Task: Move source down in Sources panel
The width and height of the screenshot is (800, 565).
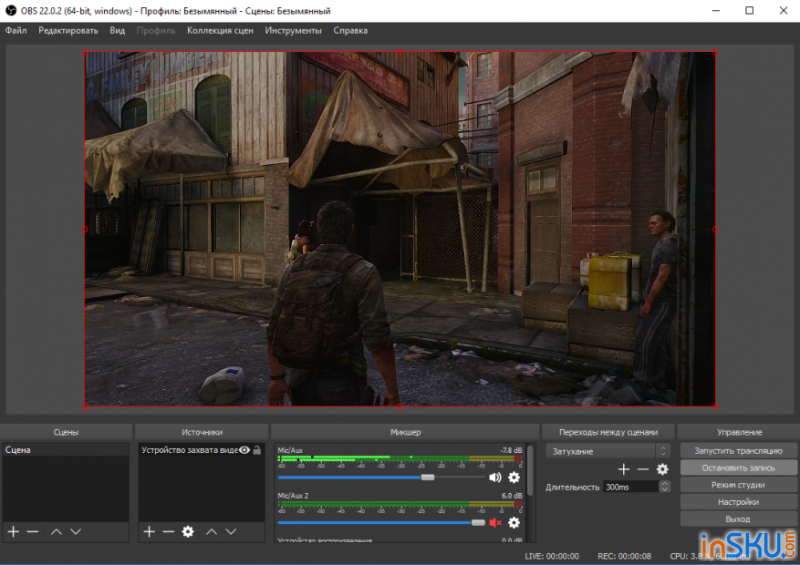Action: pos(231,532)
